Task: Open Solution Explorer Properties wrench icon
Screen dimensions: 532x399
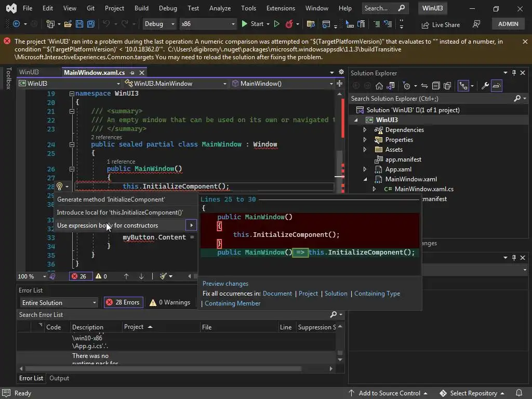Action: point(485,86)
